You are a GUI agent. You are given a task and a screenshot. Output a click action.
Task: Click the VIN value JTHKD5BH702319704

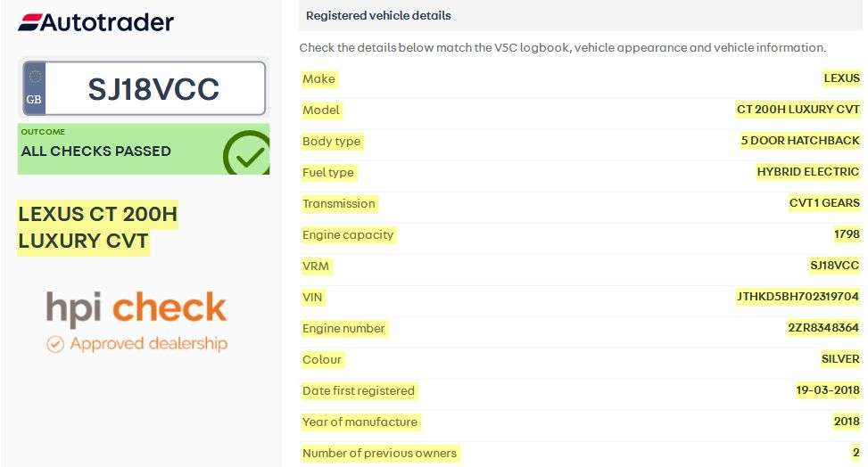coord(798,297)
